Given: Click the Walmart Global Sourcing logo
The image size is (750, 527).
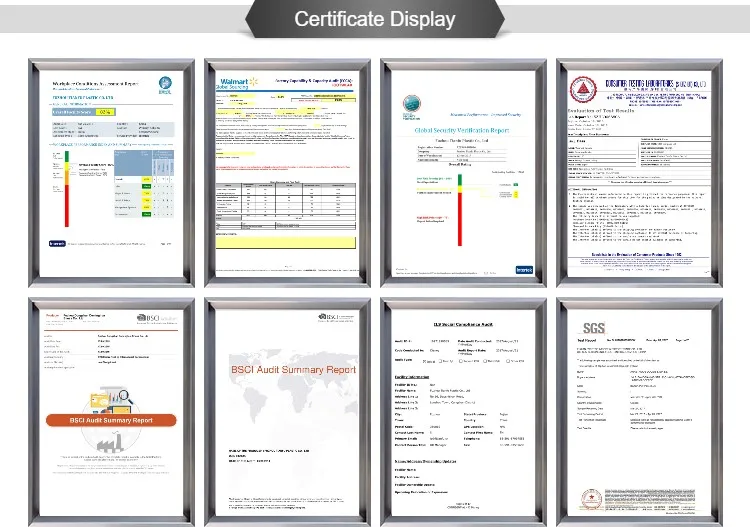Looking at the screenshot, I should pos(237,83).
